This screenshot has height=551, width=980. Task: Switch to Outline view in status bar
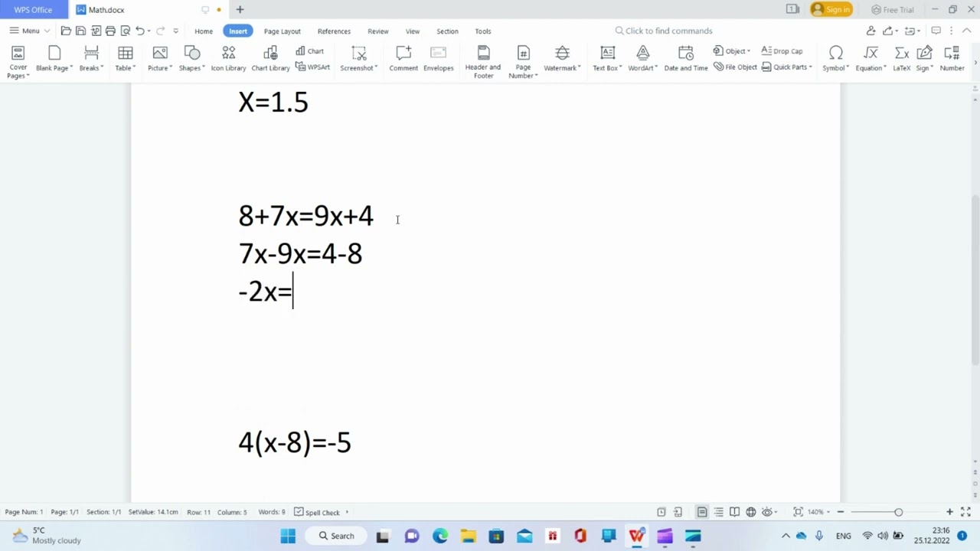(x=718, y=512)
